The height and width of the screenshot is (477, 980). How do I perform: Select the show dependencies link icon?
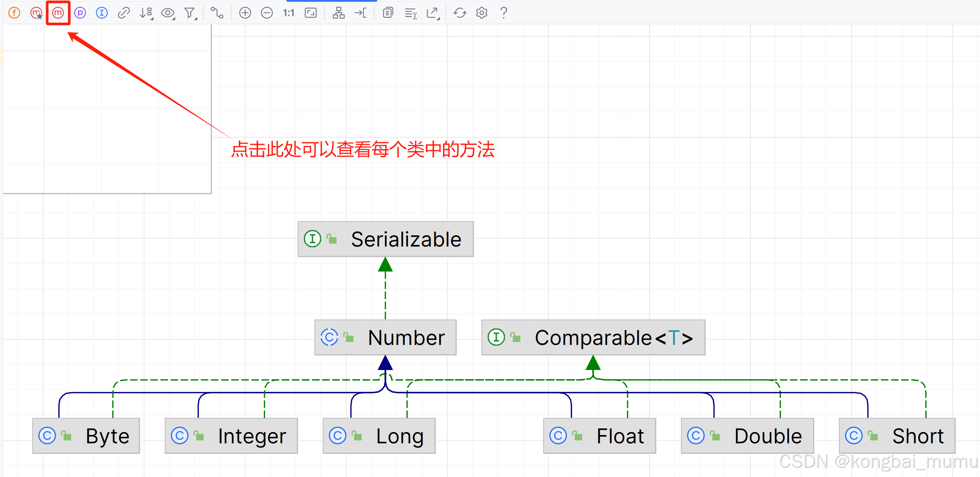[124, 13]
